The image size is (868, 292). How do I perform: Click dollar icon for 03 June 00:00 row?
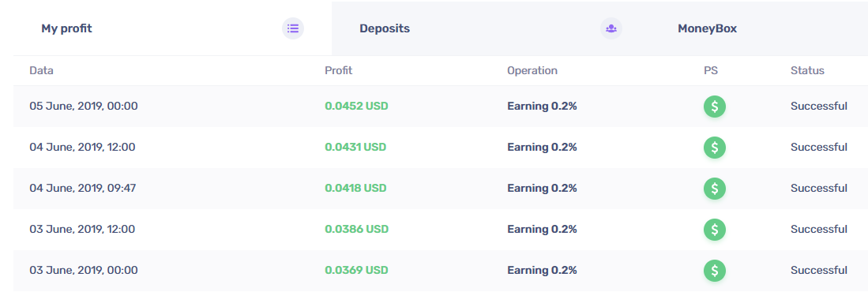715,271
